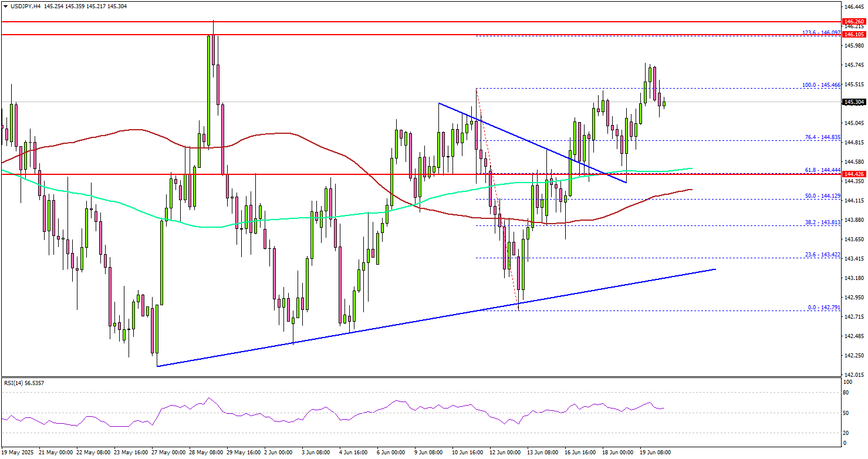This screenshot has height=459, width=868.
Task: Select the 61.8 Fibonacci level label 144.444
Action: pos(823,170)
